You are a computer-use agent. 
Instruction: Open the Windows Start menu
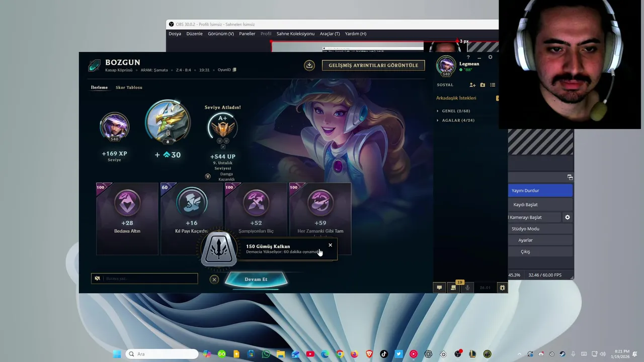point(117,354)
